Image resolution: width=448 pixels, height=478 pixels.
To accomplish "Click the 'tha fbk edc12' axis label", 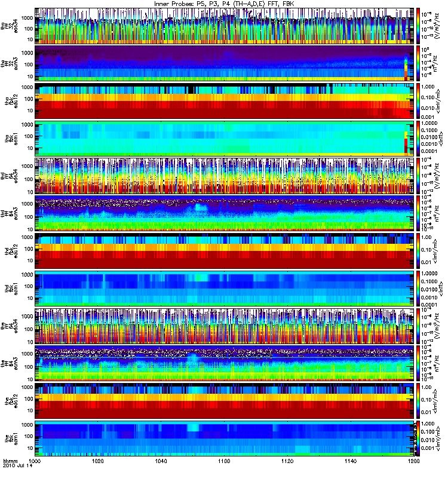I will click(x=11, y=101).
